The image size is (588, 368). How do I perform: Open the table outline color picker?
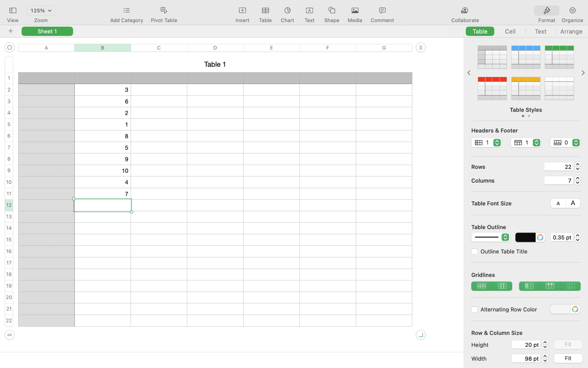tap(540, 237)
